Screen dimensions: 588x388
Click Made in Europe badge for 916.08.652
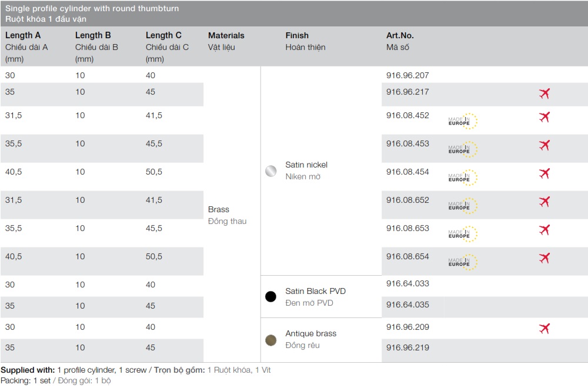click(x=463, y=206)
